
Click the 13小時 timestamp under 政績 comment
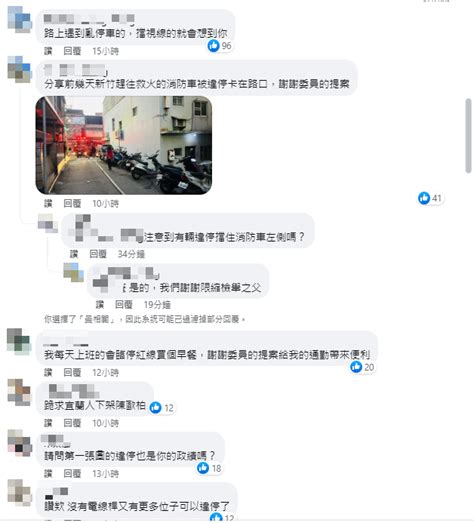[x=105, y=473]
